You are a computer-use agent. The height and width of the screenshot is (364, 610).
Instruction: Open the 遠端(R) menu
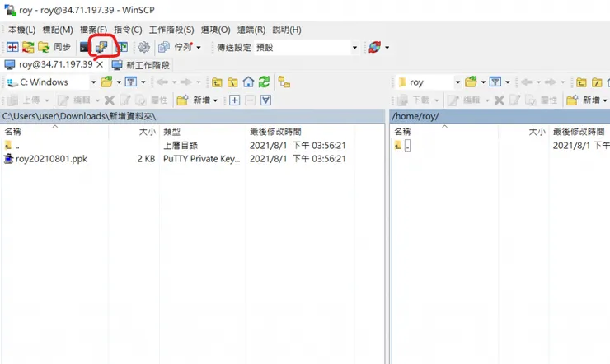coord(251,30)
